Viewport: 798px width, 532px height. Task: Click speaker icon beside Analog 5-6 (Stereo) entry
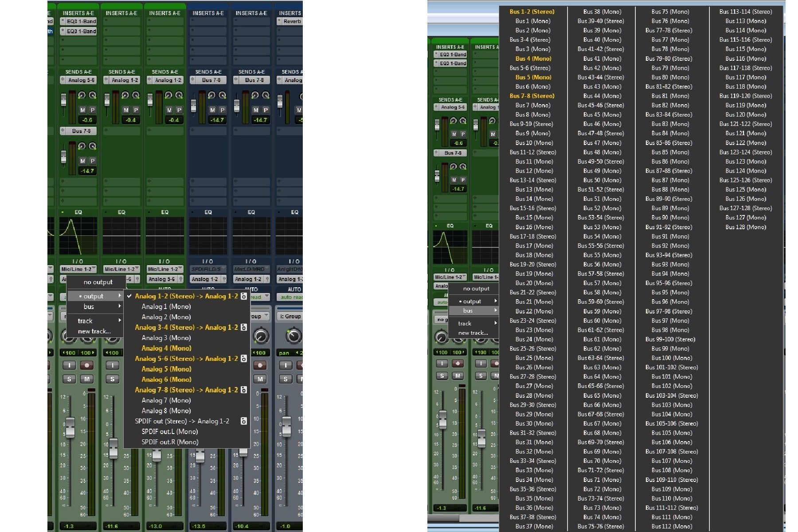point(244,358)
